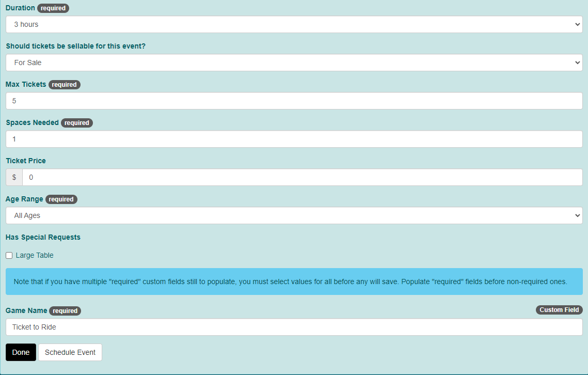Click the Game Name label text
588x375 pixels.
[26, 310]
